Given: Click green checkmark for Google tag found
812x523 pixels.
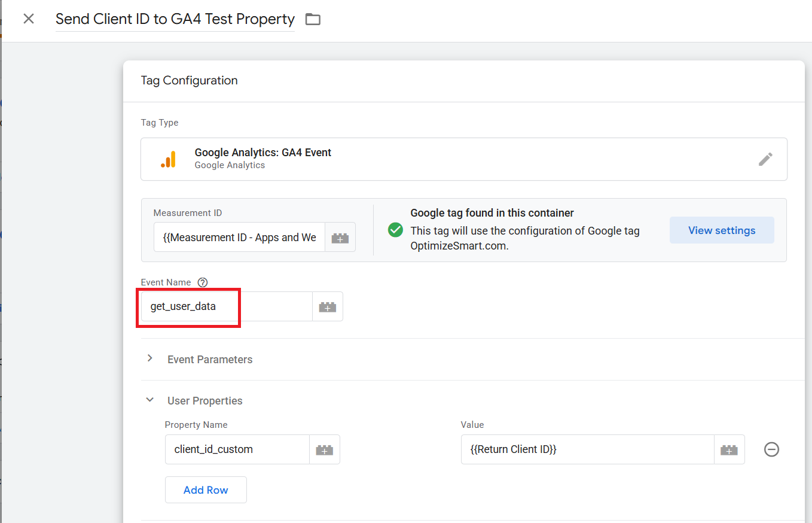Looking at the screenshot, I should click(x=395, y=230).
